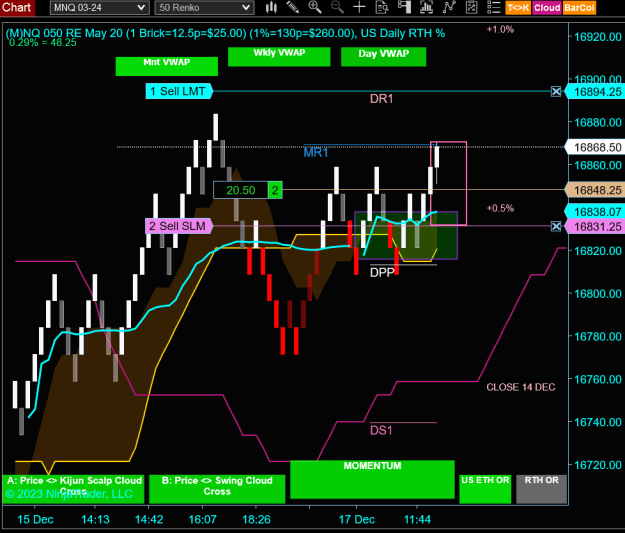Screen dimensions: 625x533
Task: Toggle the BarCol orange button
Action: 579,8
